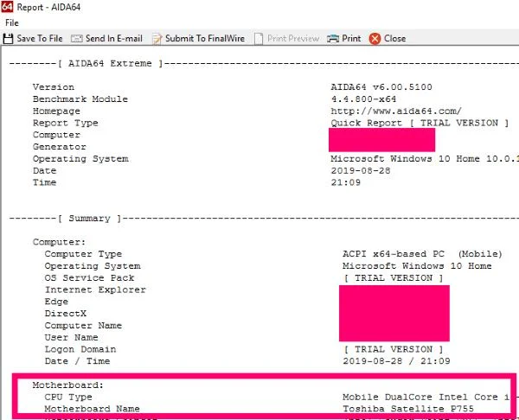Click the time value '21:09'
This screenshot has height=420, width=519.
pos(345,182)
